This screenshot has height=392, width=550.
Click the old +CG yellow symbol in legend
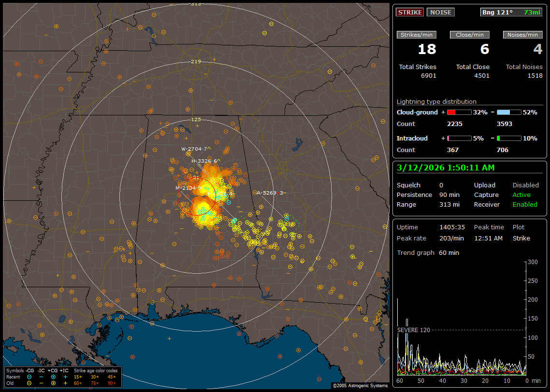[53, 383]
